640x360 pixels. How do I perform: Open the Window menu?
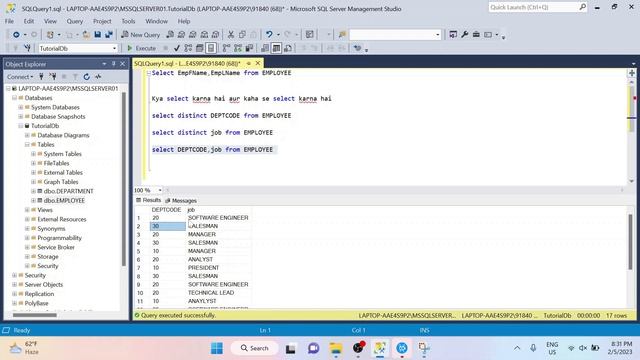pyautogui.click(x=156, y=21)
